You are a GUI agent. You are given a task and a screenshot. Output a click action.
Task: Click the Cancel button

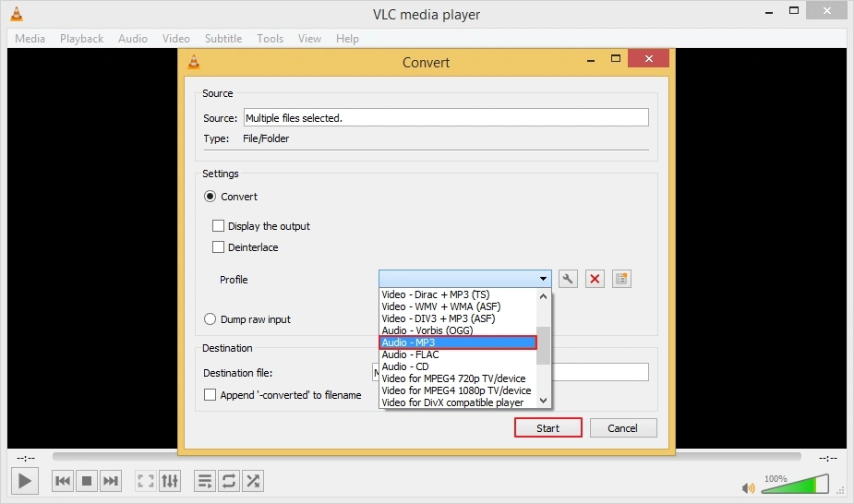coord(623,427)
